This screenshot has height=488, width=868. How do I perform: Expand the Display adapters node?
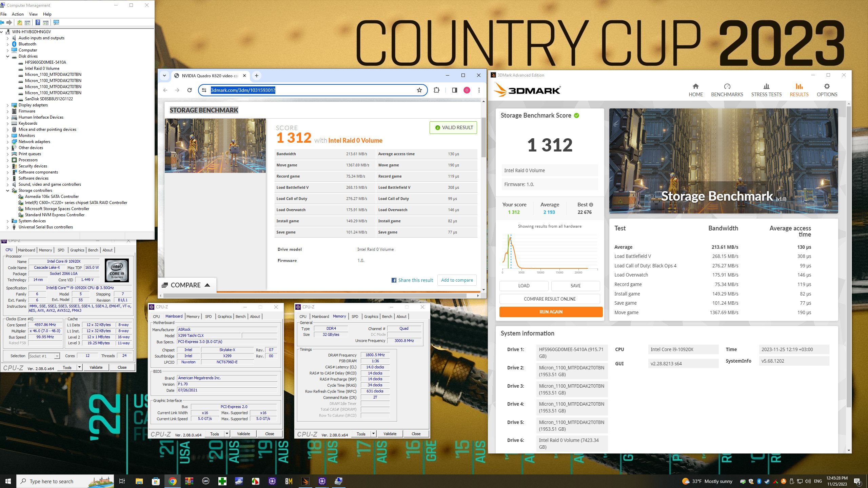tap(7, 105)
